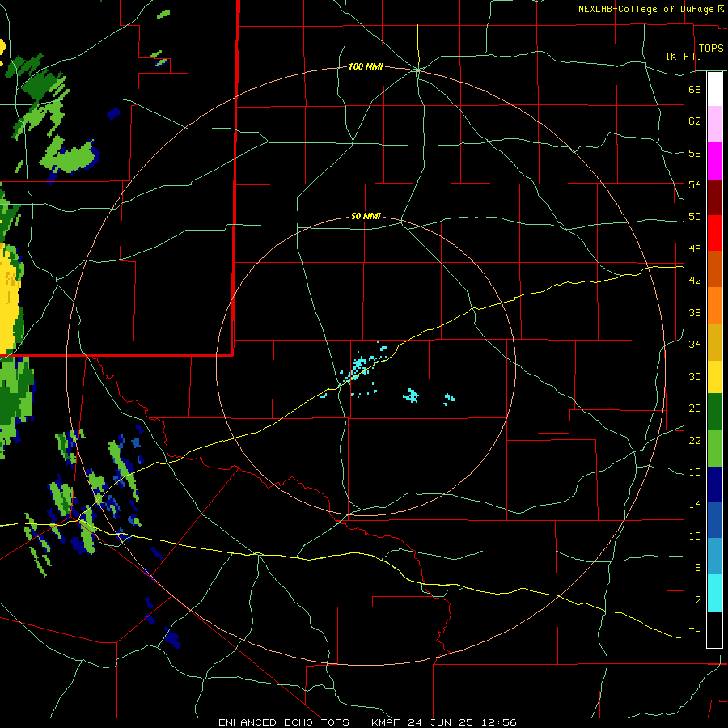Click the '26' legend value

(x=695, y=408)
